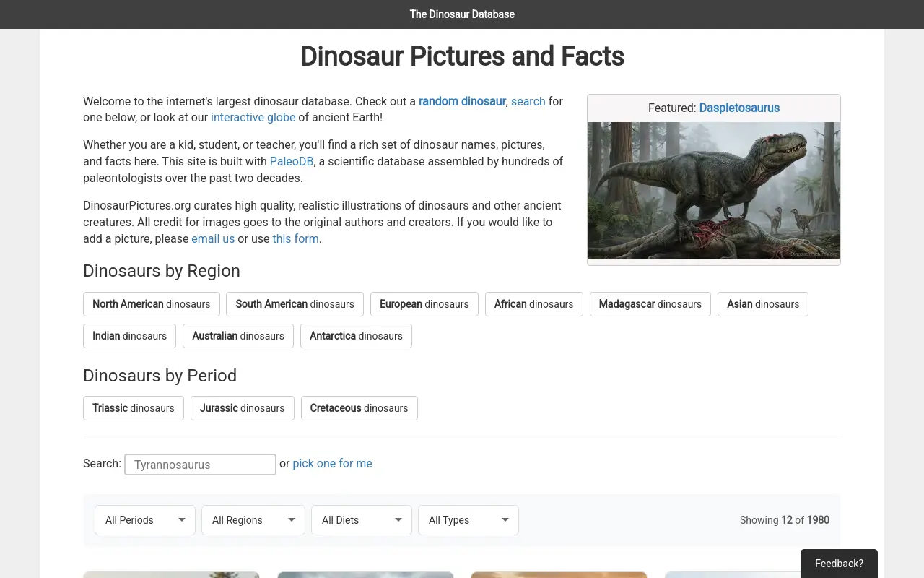Open the random dinosaur link
The height and width of the screenshot is (578, 924).
[462, 101]
